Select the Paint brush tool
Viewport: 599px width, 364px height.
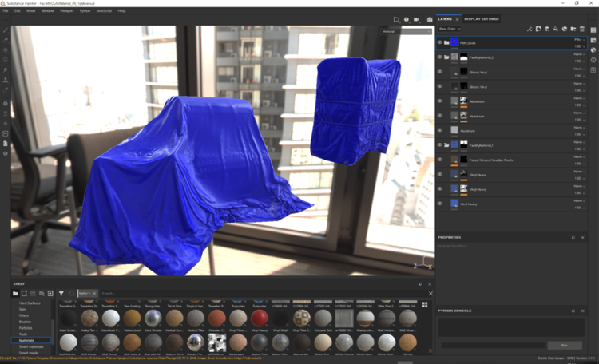[x=6, y=30]
